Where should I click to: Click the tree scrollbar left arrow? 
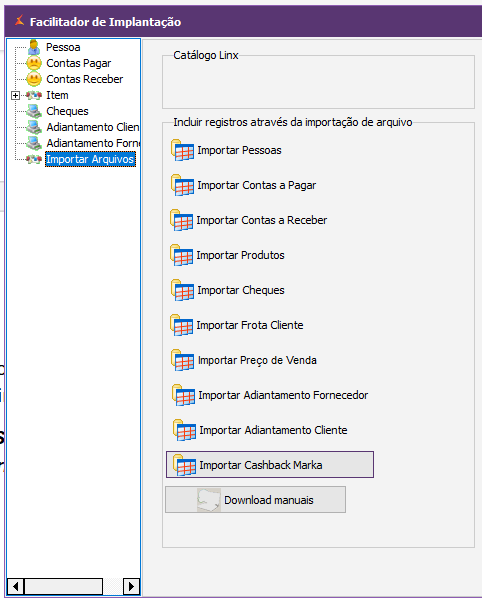15,586
